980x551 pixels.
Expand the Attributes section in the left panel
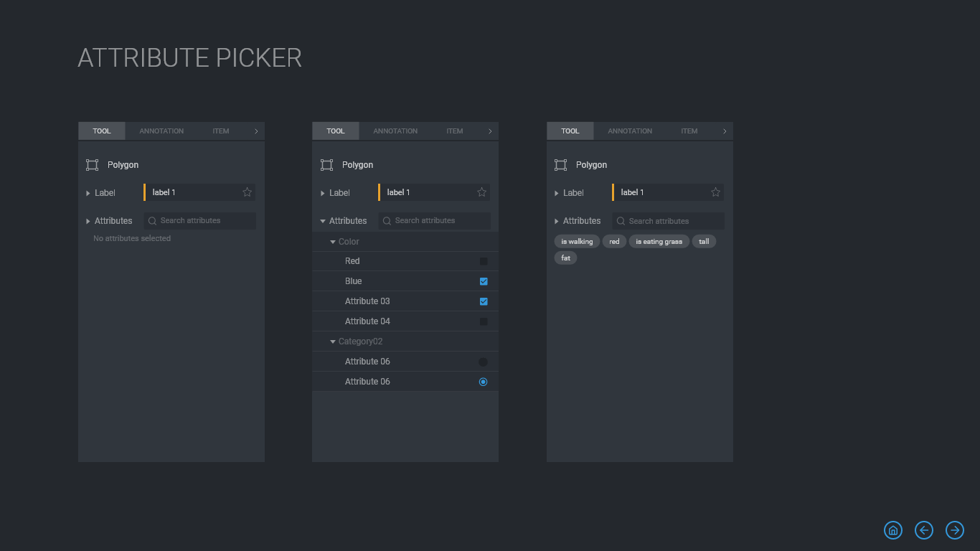click(x=88, y=221)
